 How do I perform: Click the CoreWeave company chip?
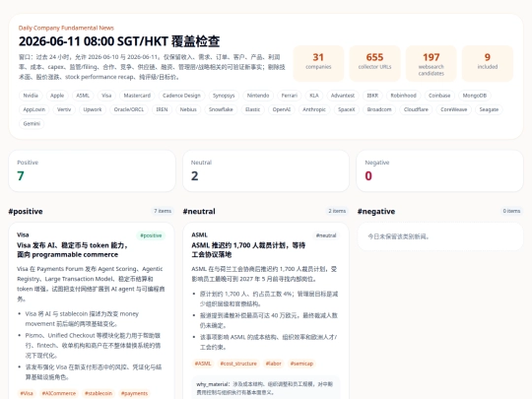coord(454,109)
